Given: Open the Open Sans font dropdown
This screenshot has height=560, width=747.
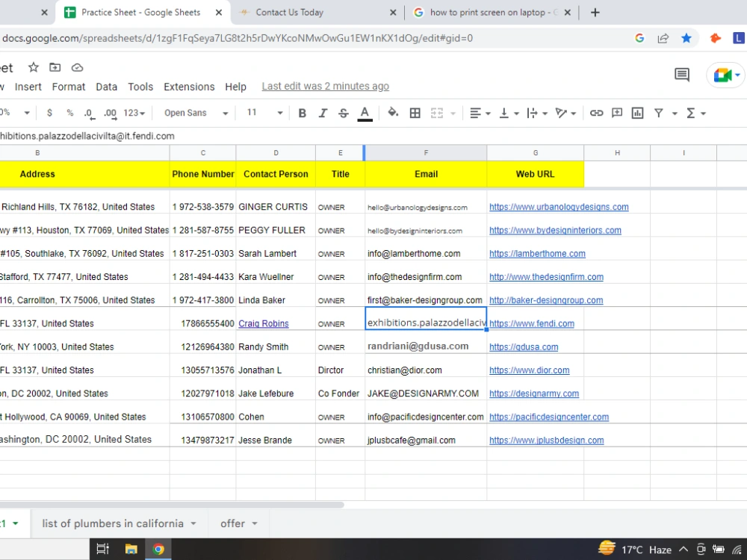Looking at the screenshot, I should (196, 113).
